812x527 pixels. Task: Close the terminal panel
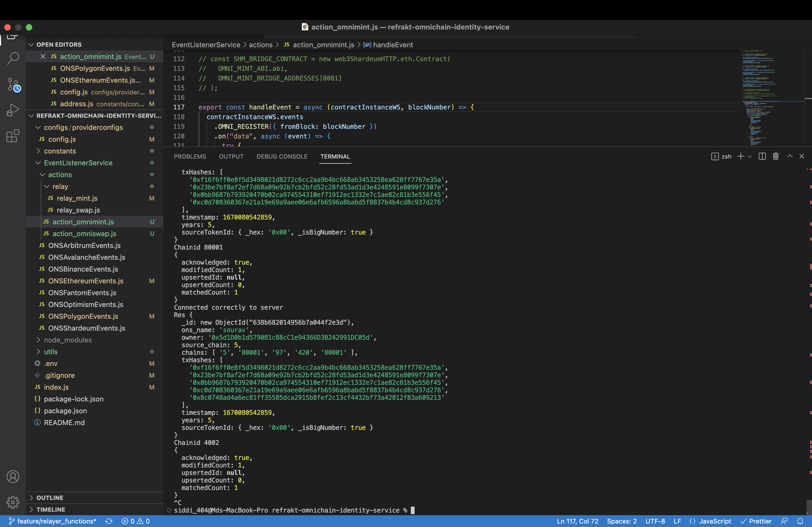point(802,156)
